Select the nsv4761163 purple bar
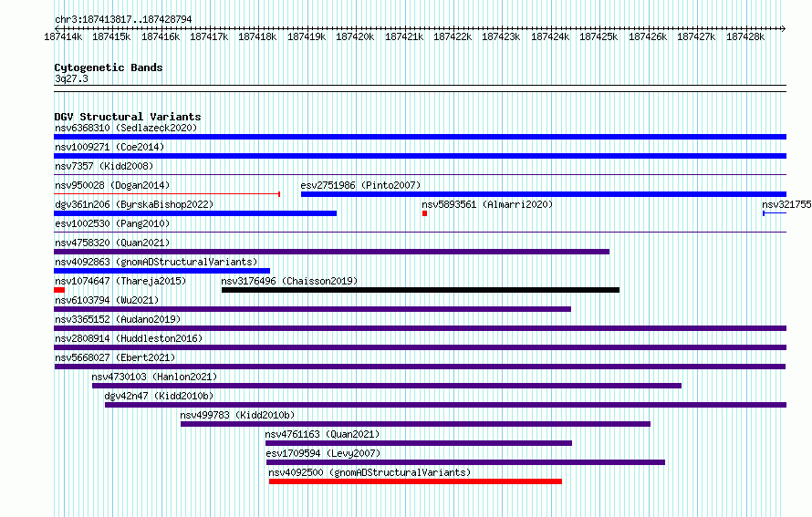This screenshot has height=517, width=812. 419,443
